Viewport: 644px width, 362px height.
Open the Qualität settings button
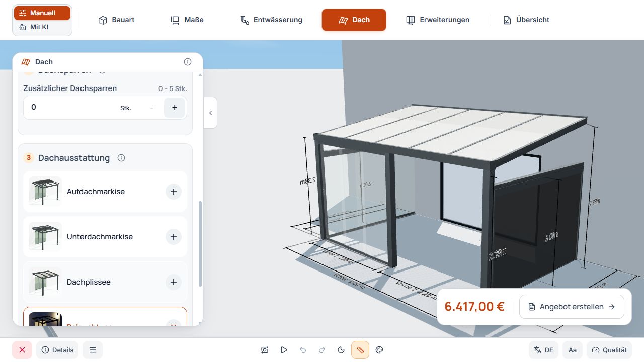[609, 350]
